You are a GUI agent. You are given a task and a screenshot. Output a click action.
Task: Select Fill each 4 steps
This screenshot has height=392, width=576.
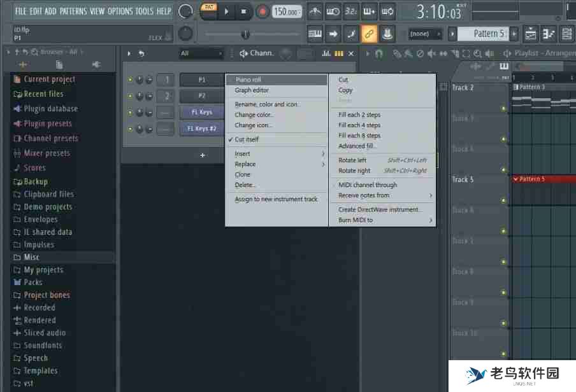(x=382, y=125)
